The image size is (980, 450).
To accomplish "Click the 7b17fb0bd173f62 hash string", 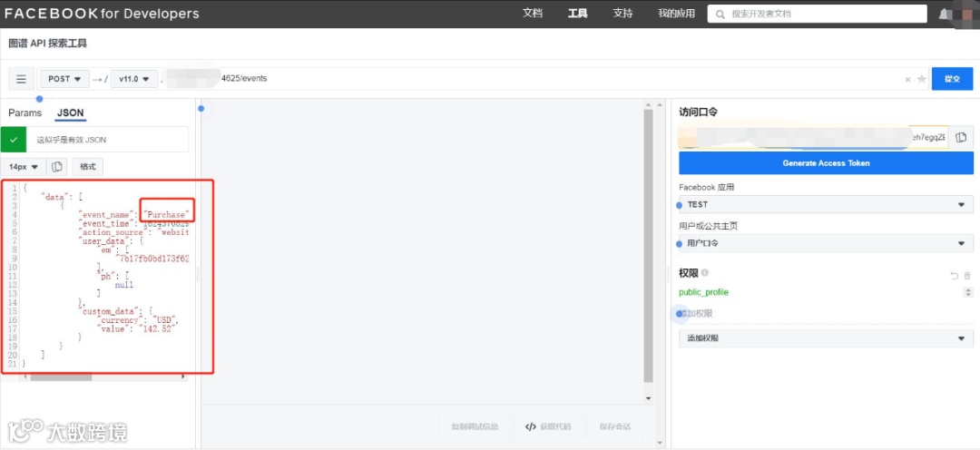I will (152, 259).
